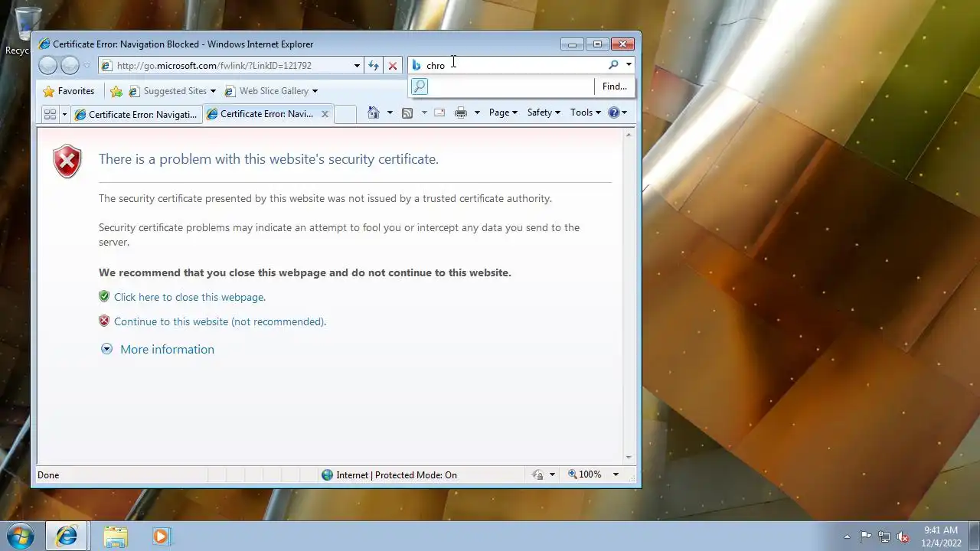Stop loading with the red X icon

[x=393, y=66]
